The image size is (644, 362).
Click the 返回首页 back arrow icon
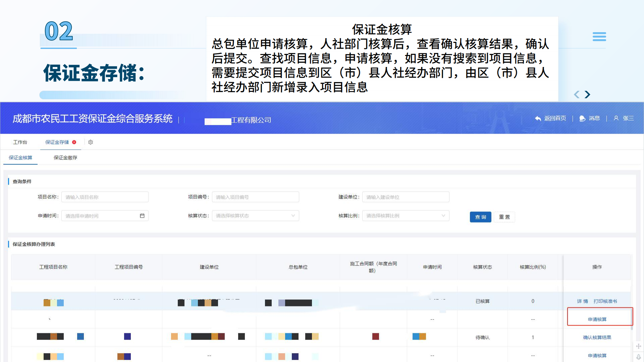click(x=538, y=118)
